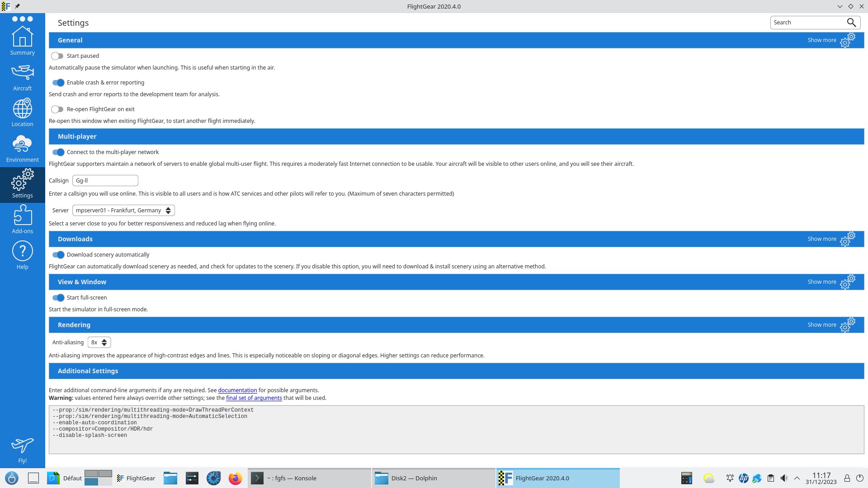Click the lock screen icon

[x=847, y=478]
